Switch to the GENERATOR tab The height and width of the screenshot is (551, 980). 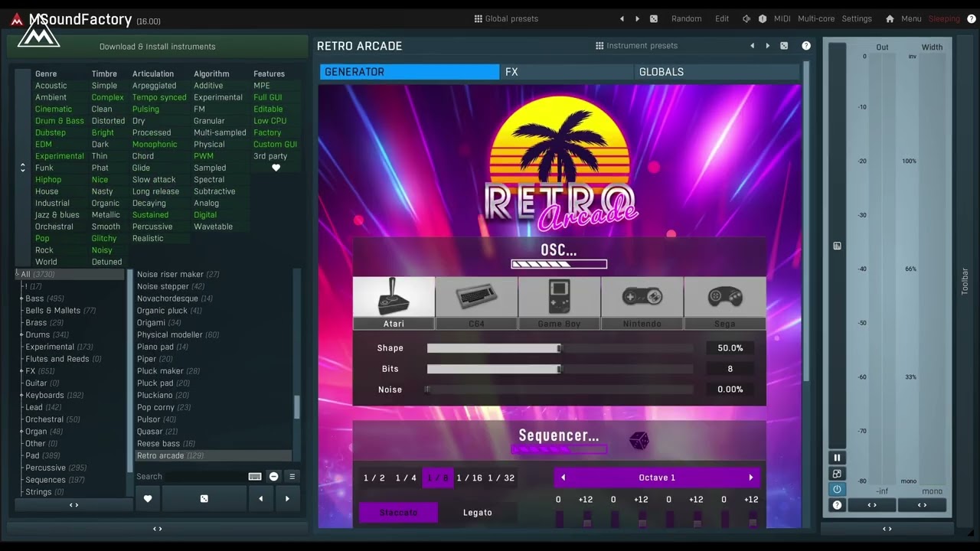click(410, 72)
